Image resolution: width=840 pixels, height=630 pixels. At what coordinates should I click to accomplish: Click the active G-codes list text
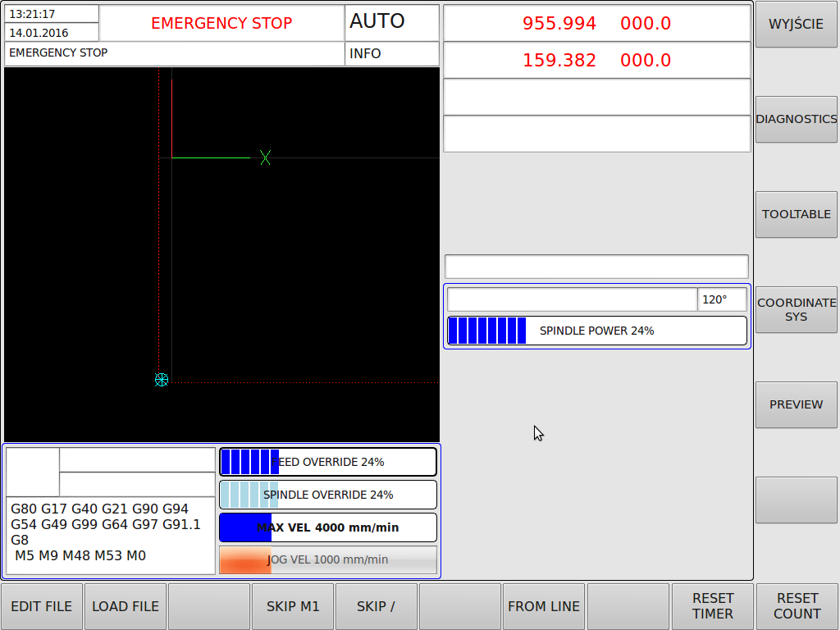click(106, 524)
